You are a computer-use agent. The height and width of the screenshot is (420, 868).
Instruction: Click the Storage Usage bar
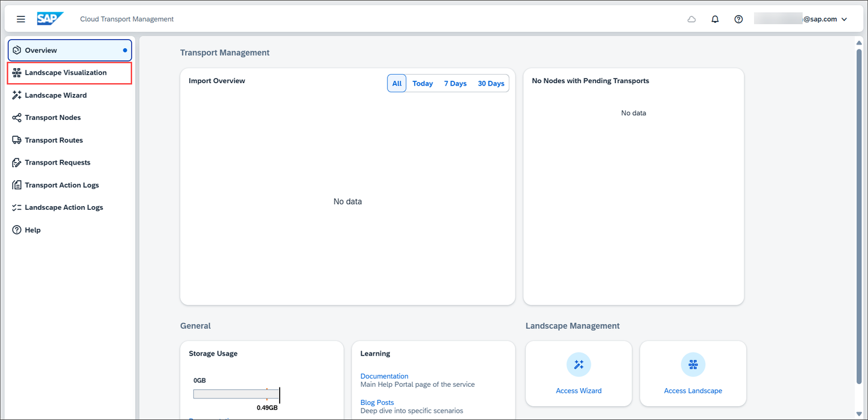coord(236,394)
